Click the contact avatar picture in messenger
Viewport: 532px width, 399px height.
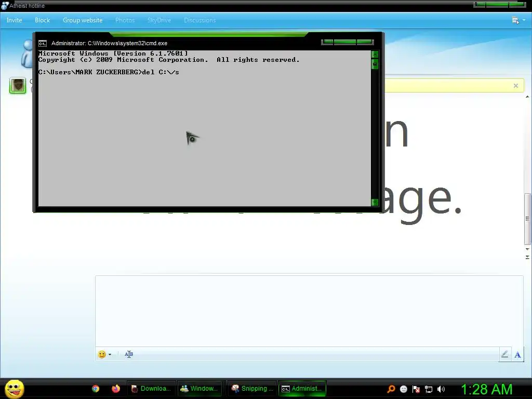click(18, 85)
